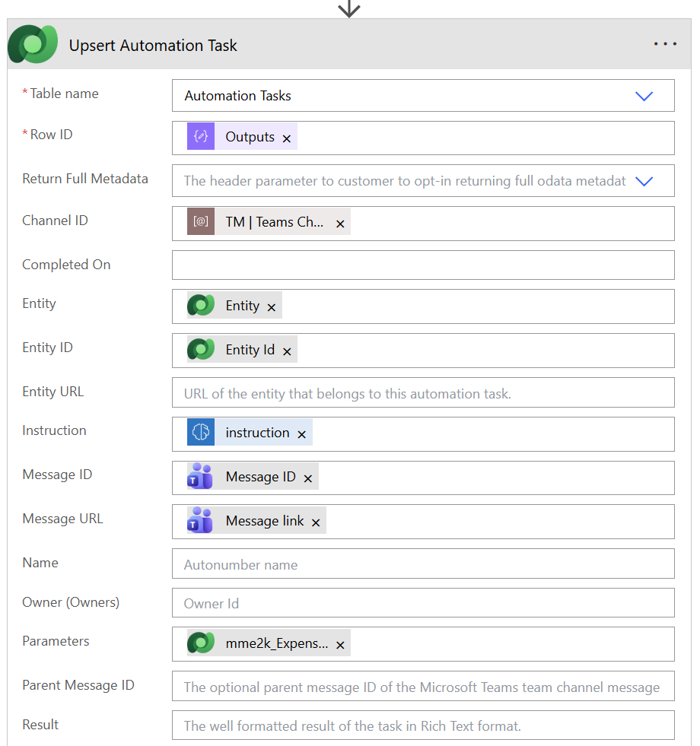This screenshot has height=746, width=700.
Task: Remove the Message link token
Action: 316,522
